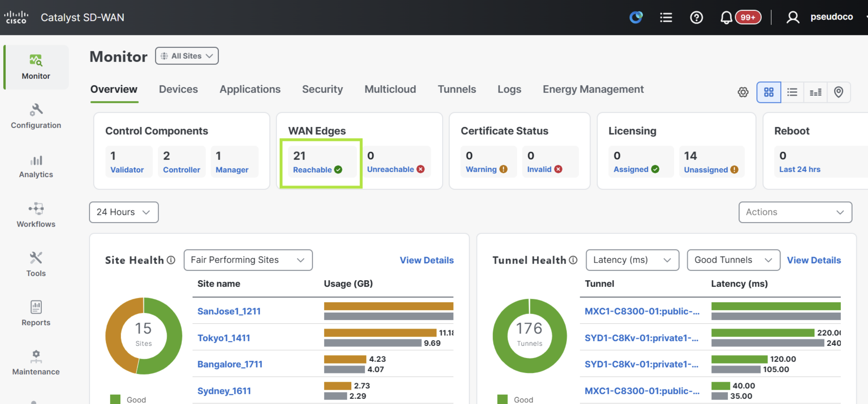Screen dimensions: 868x404
Task: Switch to the Security tab
Action: coord(322,89)
